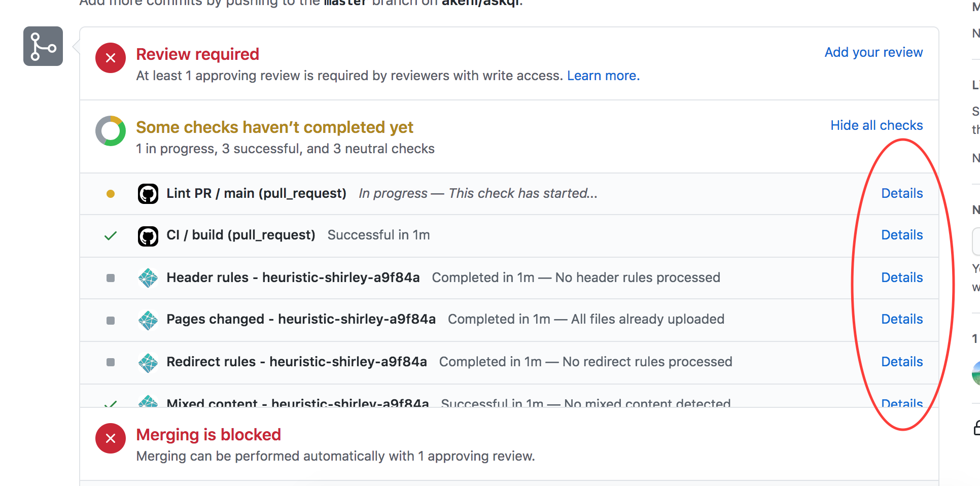980x486 pixels.
Task: Open Details for the Pages changed check
Action: [901, 319]
